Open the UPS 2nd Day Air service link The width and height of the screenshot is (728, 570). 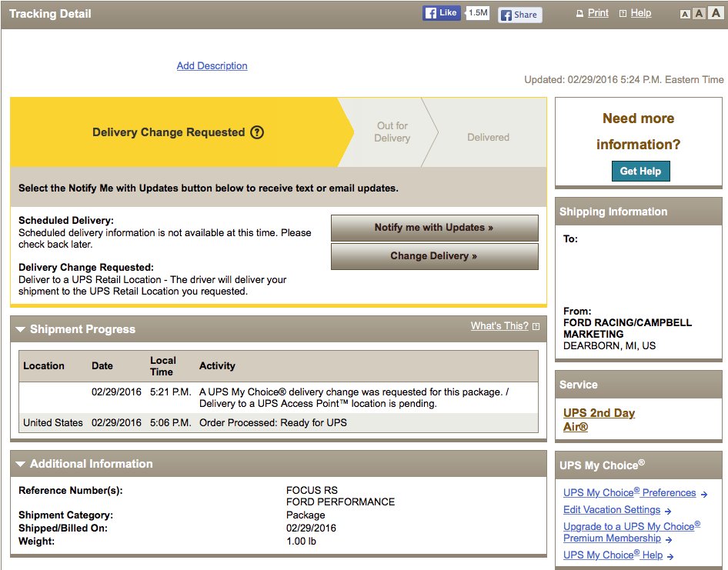[599, 419]
